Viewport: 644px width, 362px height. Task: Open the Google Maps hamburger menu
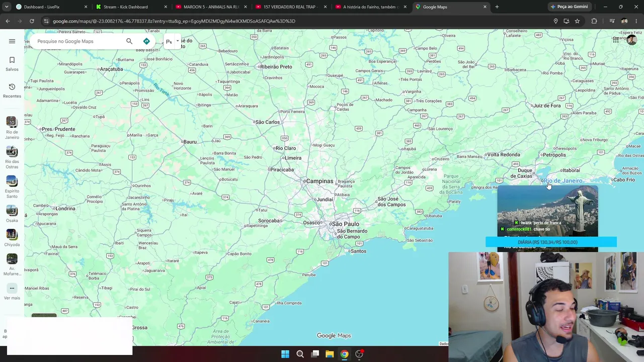click(12, 41)
